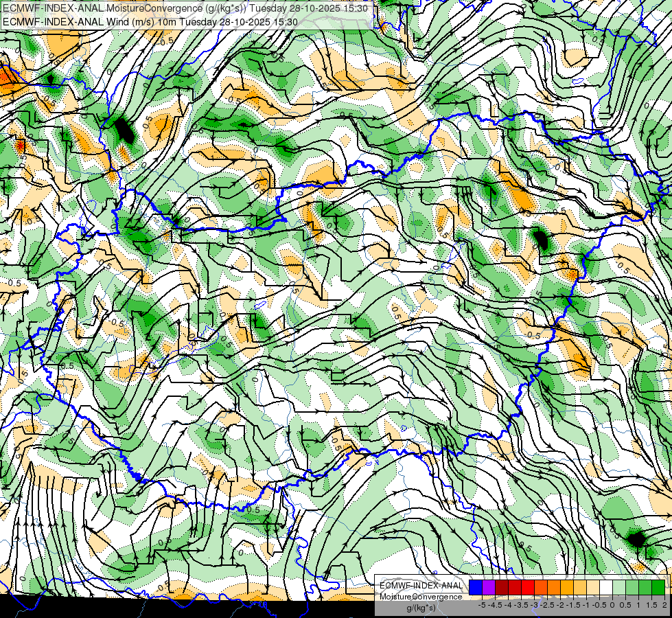Click the pale peach swatch left of -0.5
The image size is (672, 618).
click(x=593, y=587)
